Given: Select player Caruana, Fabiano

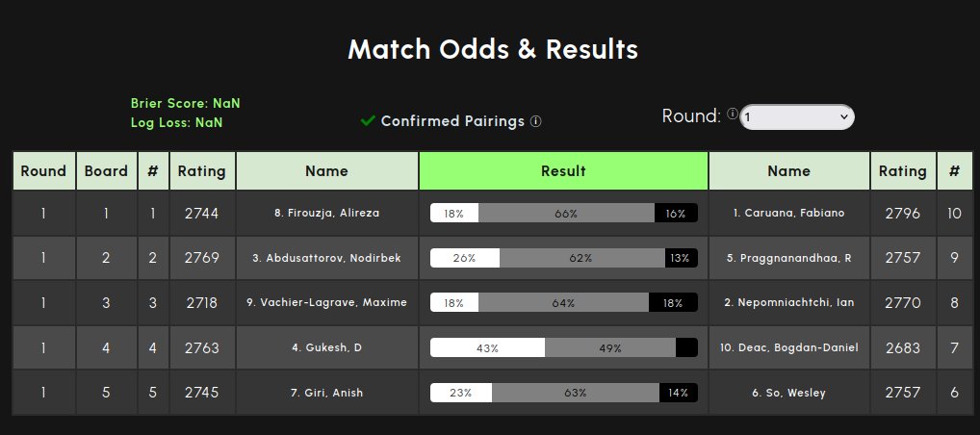Looking at the screenshot, I should click(788, 213).
